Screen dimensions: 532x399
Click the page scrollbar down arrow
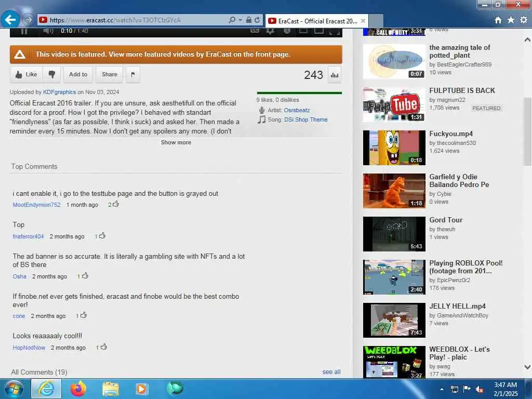[527, 367]
